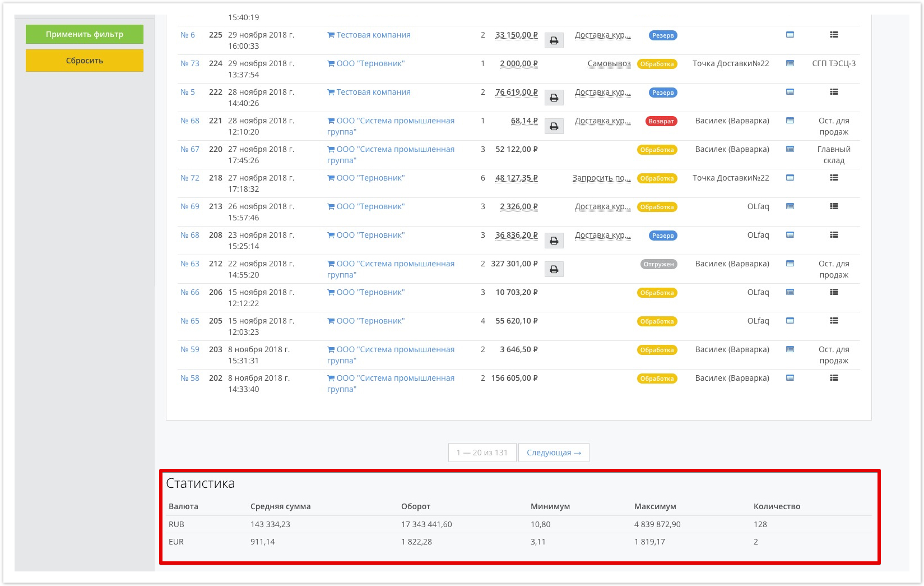Click the yellow Сбросить button
Image resolution: width=924 pixels, height=586 pixels.
pos(85,61)
